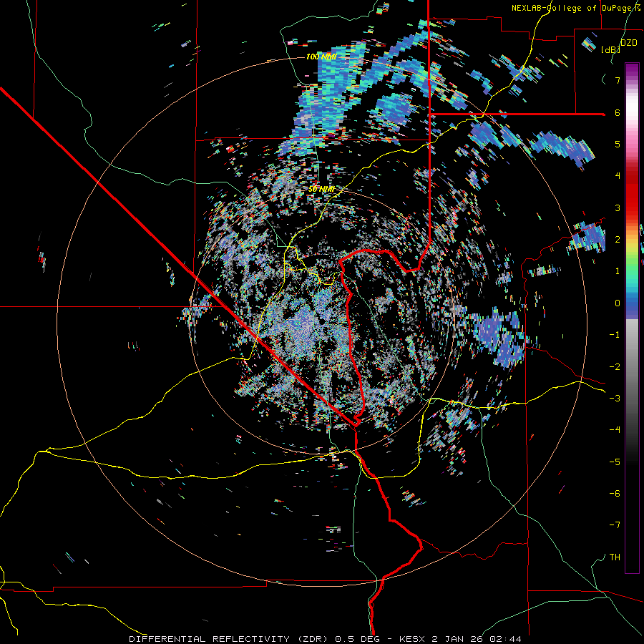This screenshot has width=644, height=644.
Task: Click the [dB] unit label
Action: coord(610,49)
